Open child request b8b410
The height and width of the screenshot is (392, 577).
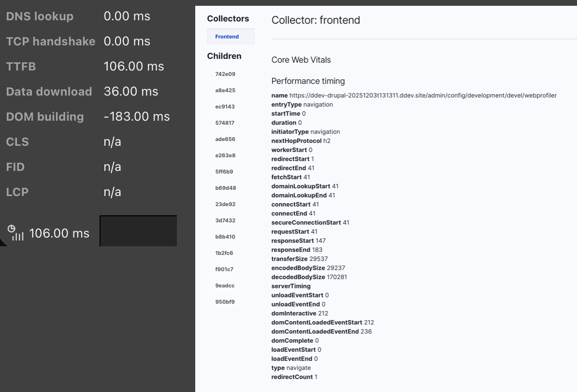click(225, 237)
